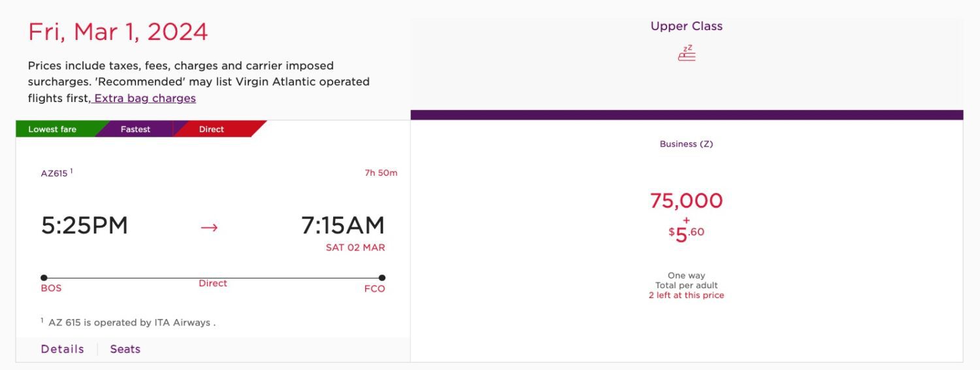Click the AZ615 flight number
This screenshot has width=980, height=370.
pyautogui.click(x=55, y=174)
